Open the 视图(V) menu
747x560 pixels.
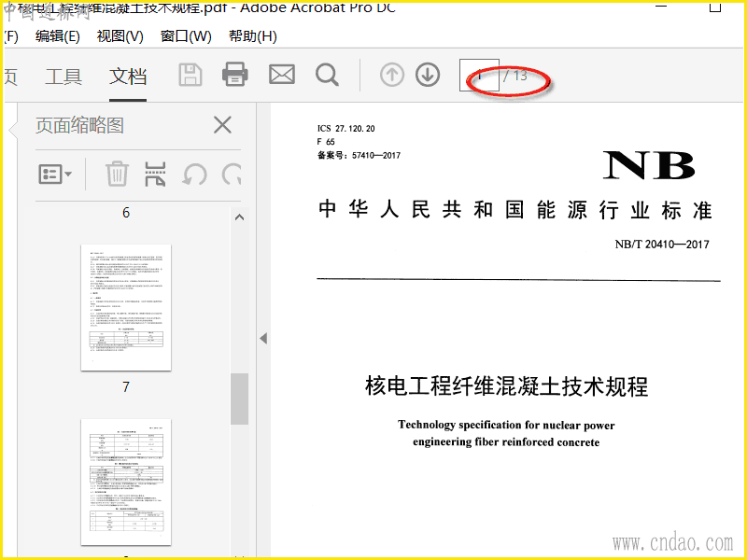(x=120, y=36)
